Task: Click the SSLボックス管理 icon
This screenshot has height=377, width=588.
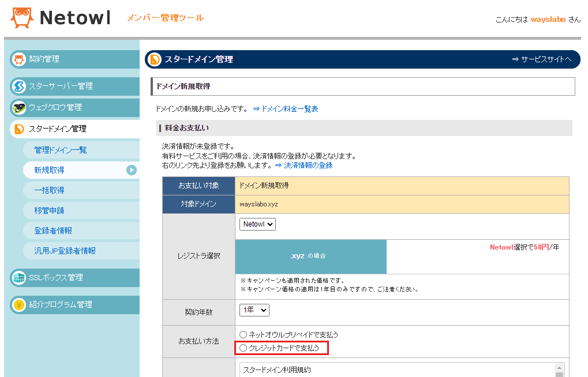Action: (x=18, y=278)
